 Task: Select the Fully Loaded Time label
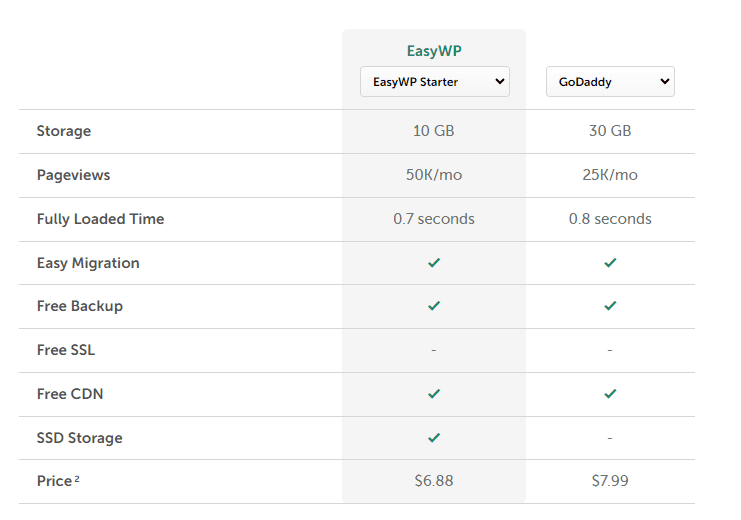pyautogui.click(x=101, y=219)
